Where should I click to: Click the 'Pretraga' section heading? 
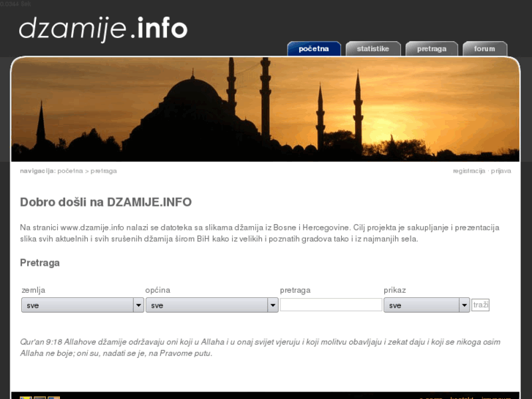40,263
